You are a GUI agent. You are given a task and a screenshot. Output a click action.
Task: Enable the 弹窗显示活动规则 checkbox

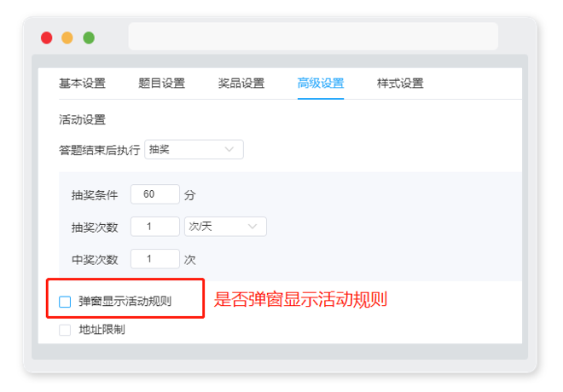(x=65, y=302)
